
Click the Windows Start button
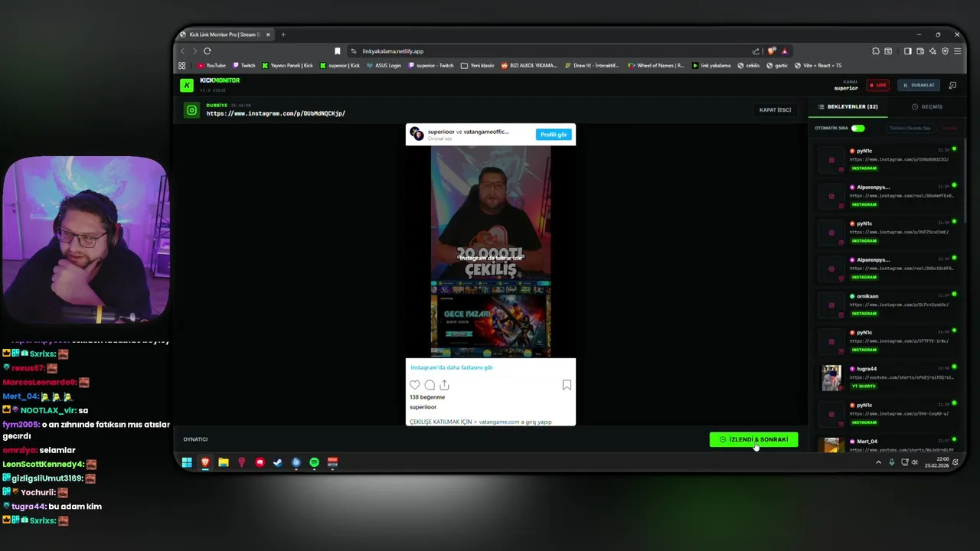point(187,462)
